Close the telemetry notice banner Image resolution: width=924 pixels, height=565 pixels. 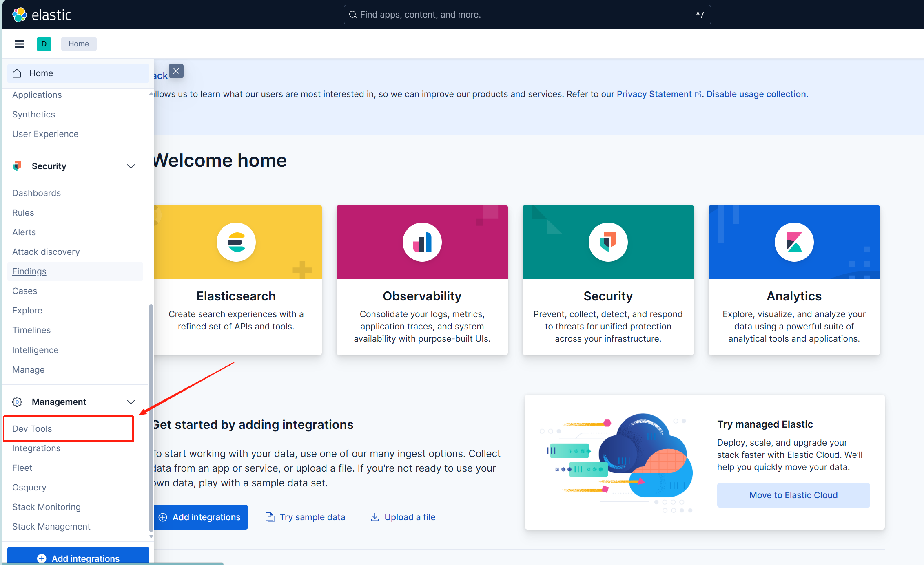tap(176, 71)
